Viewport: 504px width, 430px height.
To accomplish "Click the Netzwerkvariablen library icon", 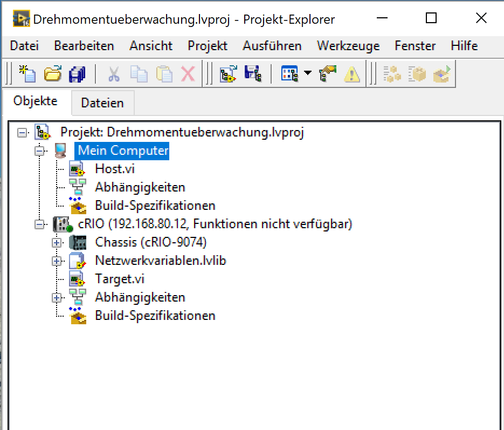I will [78, 261].
